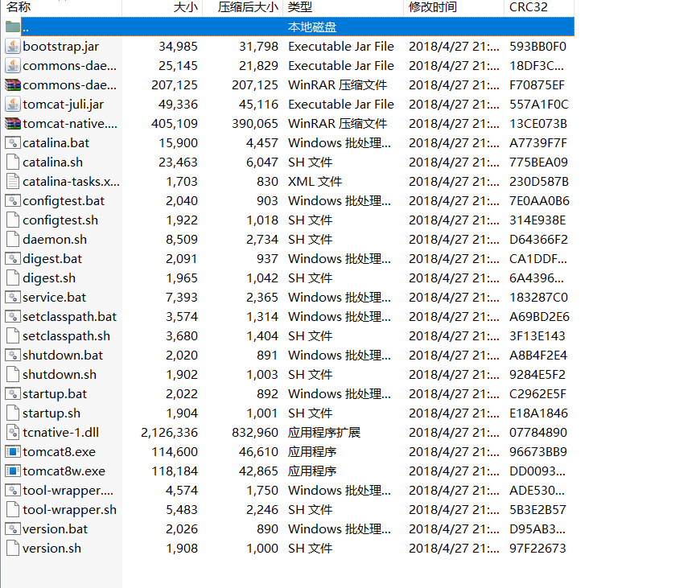Click CRC32 value A7739F7F
This screenshot has height=588, width=700.
pos(538,143)
